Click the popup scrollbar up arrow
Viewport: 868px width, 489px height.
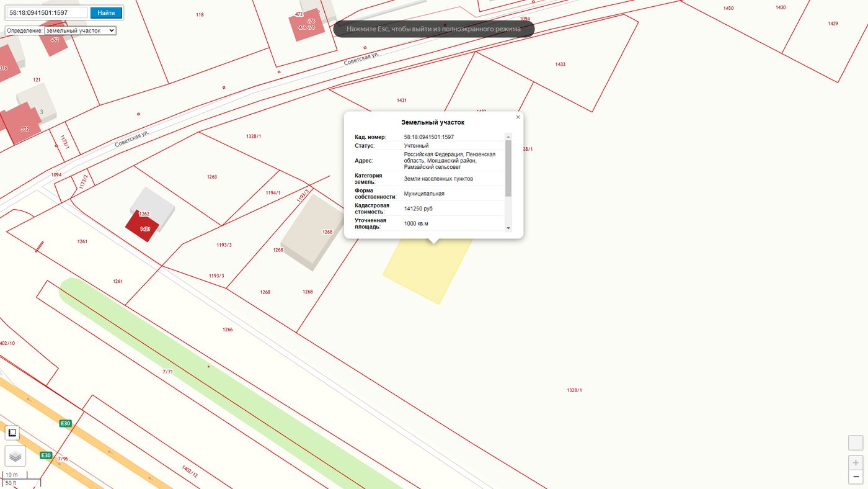(x=508, y=137)
